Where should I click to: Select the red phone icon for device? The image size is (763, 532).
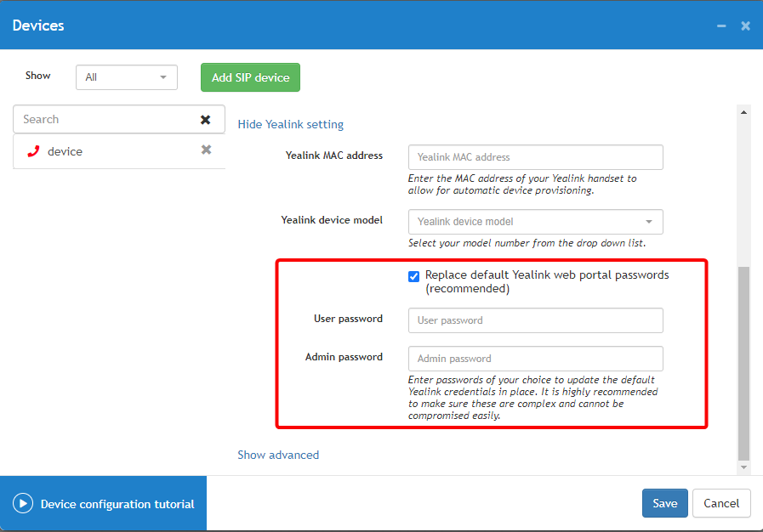coord(33,151)
